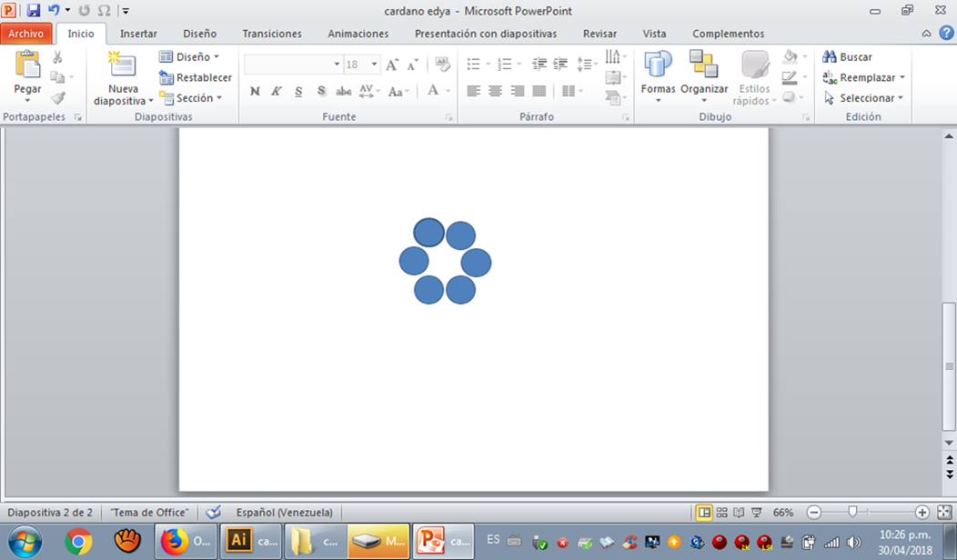The height and width of the screenshot is (560, 957).
Task: Click the Nueva diapositiva icon
Action: 122,65
